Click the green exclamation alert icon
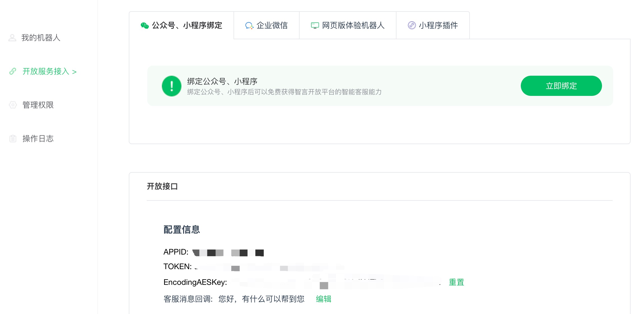This screenshot has height=314, width=644. tap(172, 86)
